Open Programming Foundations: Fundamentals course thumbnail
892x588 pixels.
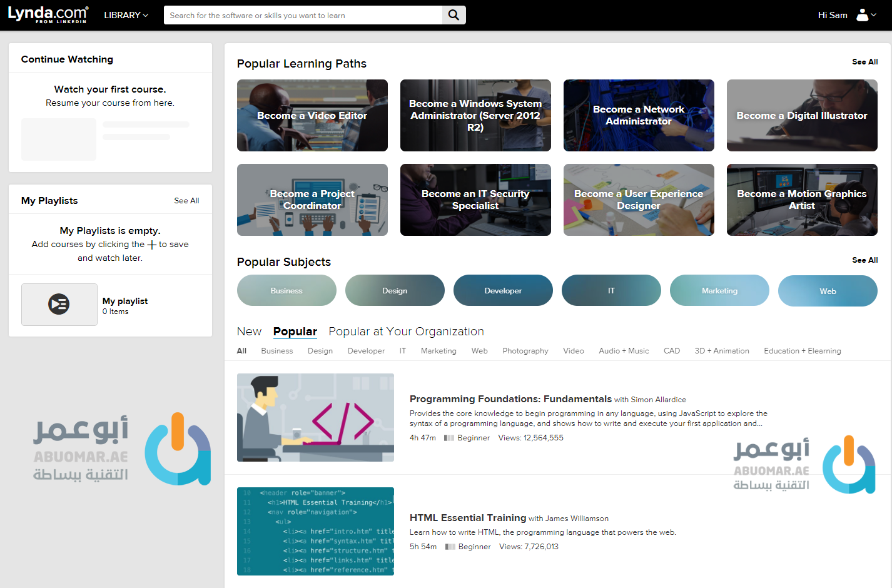[315, 417]
